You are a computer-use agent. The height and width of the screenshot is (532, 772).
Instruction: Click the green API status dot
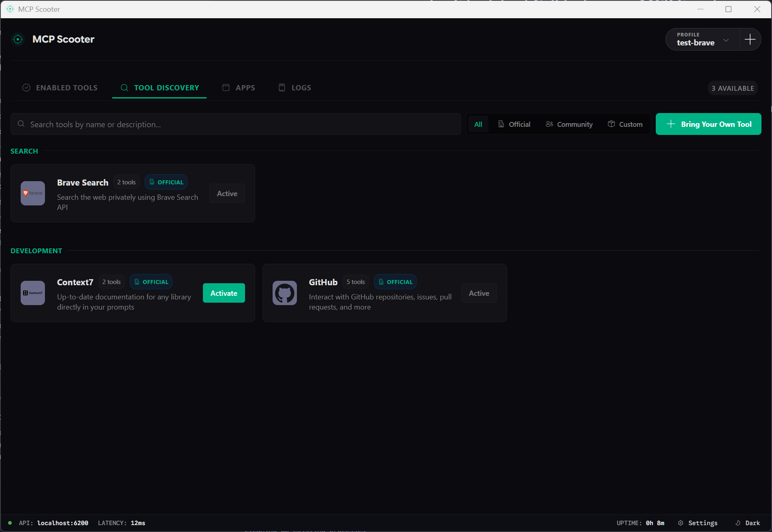pos(10,523)
